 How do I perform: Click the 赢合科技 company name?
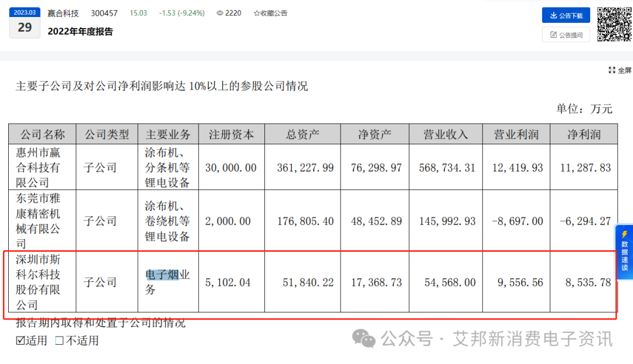coord(63,13)
